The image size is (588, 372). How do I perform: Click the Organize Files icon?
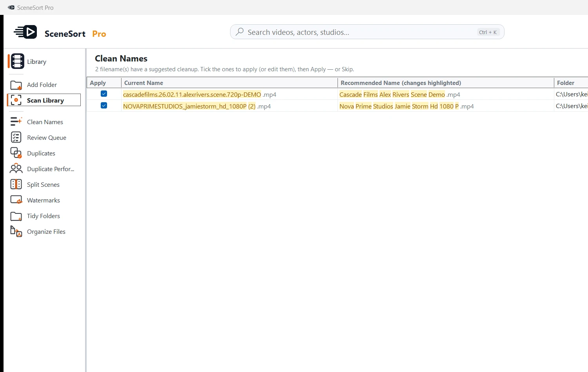16,231
